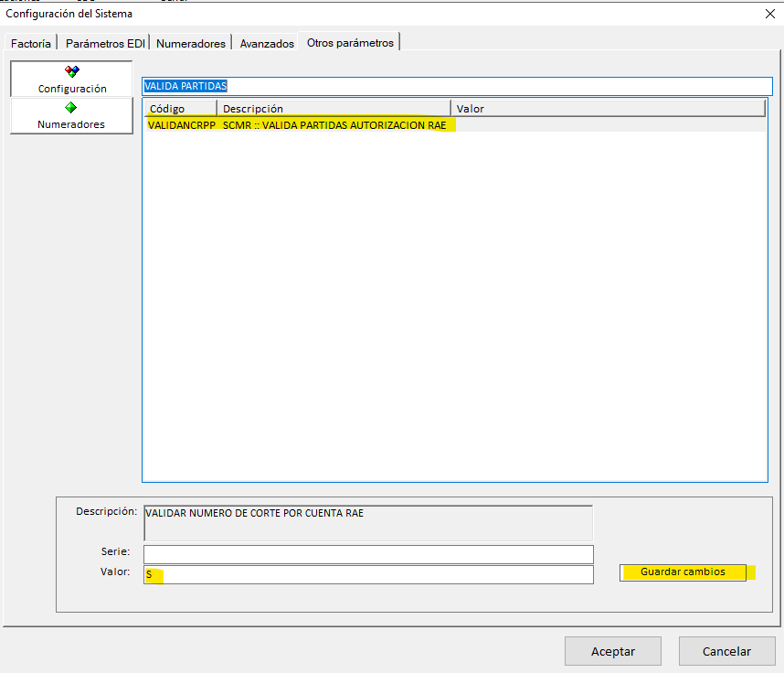Click the Valor field containing S
This screenshot has height=673, width=784.
click(x=368, y=574)
